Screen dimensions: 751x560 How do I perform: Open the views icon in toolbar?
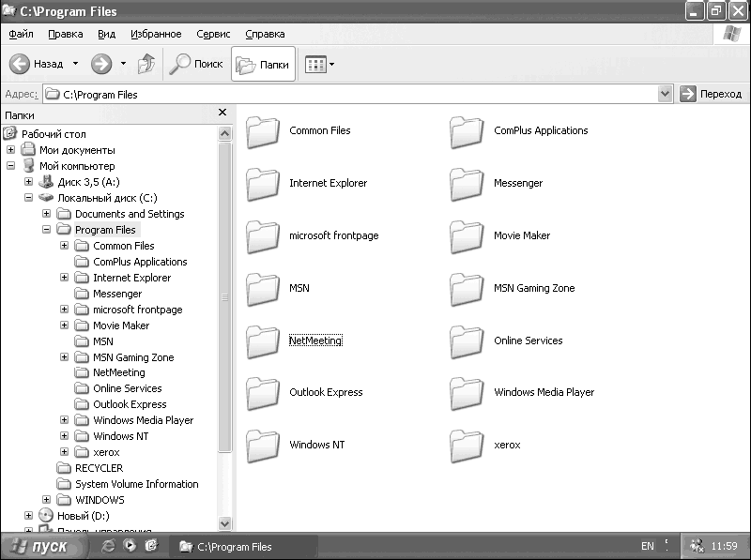[x=315, y=64]
